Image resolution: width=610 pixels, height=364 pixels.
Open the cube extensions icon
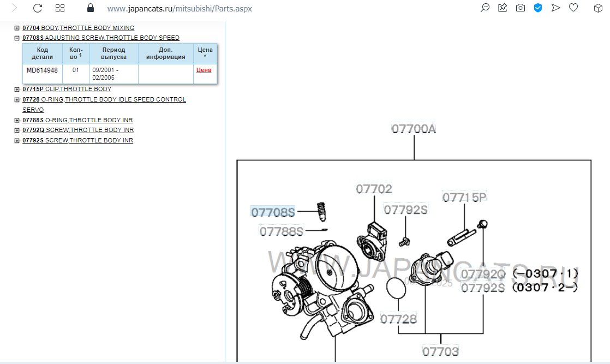598,8
